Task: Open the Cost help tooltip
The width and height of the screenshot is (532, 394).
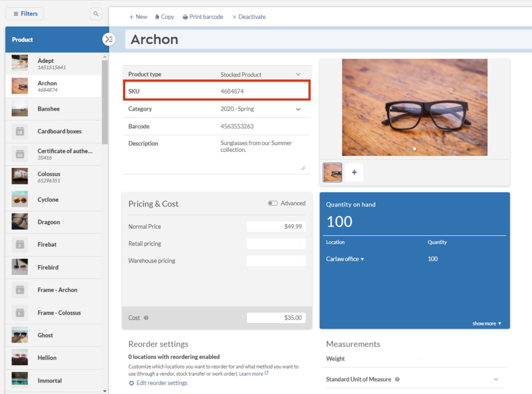Action: [x=145, y=318]
